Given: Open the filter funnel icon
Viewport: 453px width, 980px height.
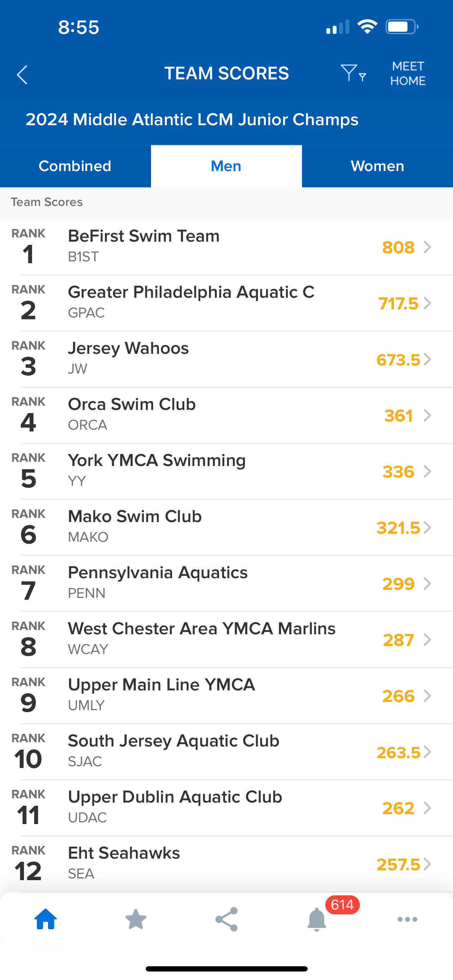Looking at the screenshot, I should click(352, 73).
